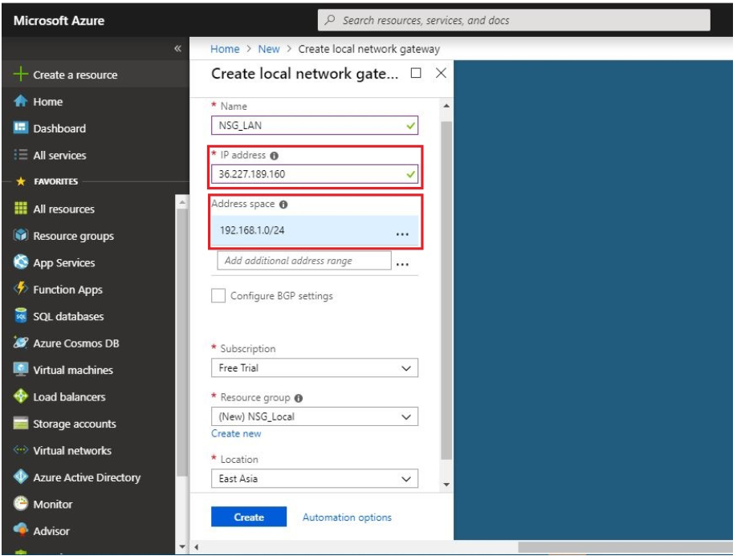737x560 pixels.
Task: Click the Virtual machines sidebar icon
Action: (21, 370)
